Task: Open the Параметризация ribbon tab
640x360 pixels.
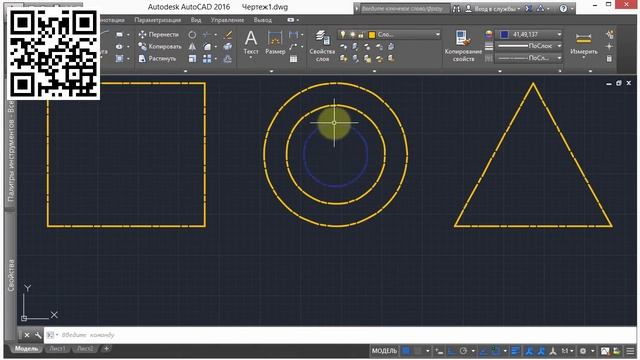Action: [x=158, y=20]
